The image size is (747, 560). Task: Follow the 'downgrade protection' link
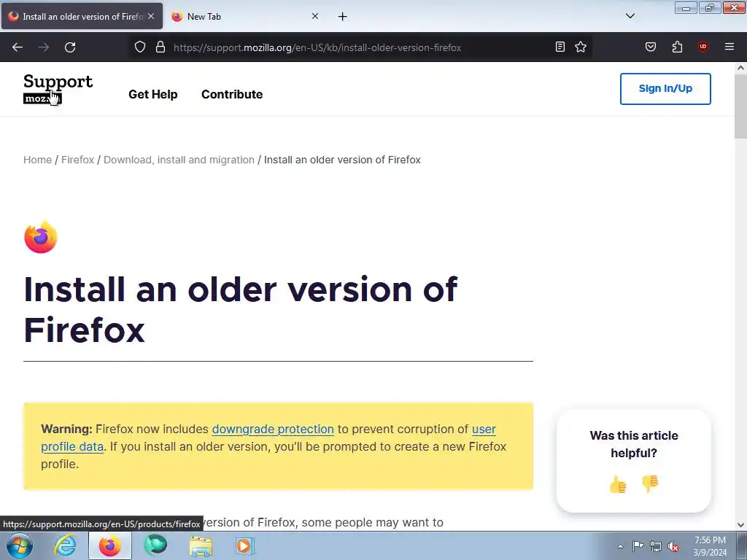coord(273,429)
